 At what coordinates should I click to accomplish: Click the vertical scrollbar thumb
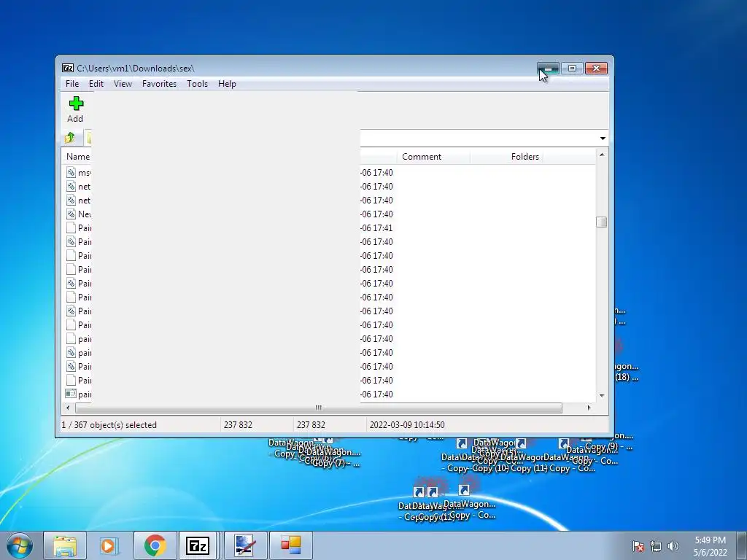[x=602, y=222]
